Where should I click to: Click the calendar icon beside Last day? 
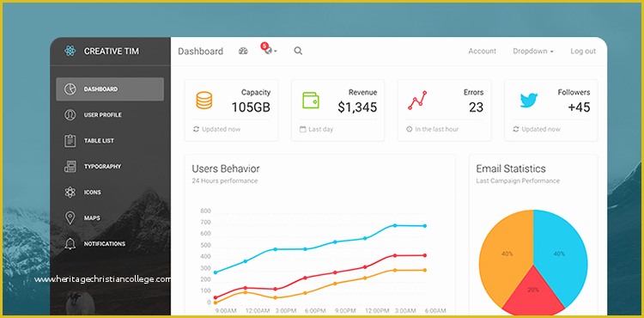303,129
